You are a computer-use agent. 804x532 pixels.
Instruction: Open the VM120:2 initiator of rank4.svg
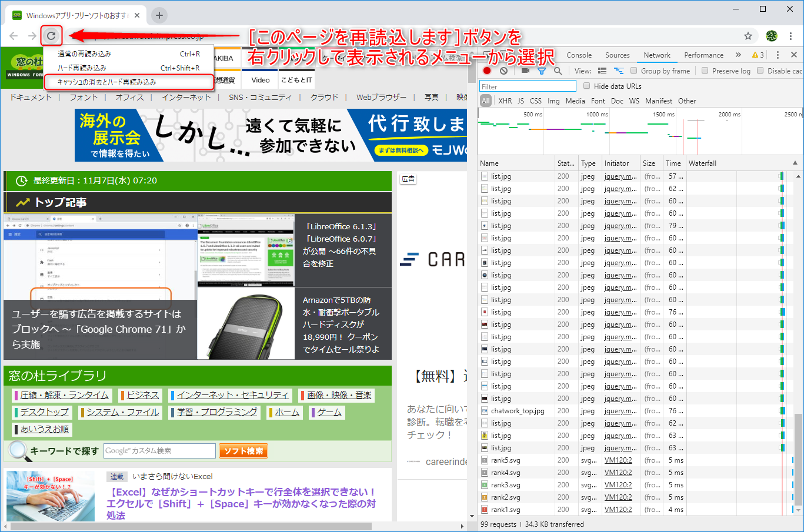click(618, 473)
